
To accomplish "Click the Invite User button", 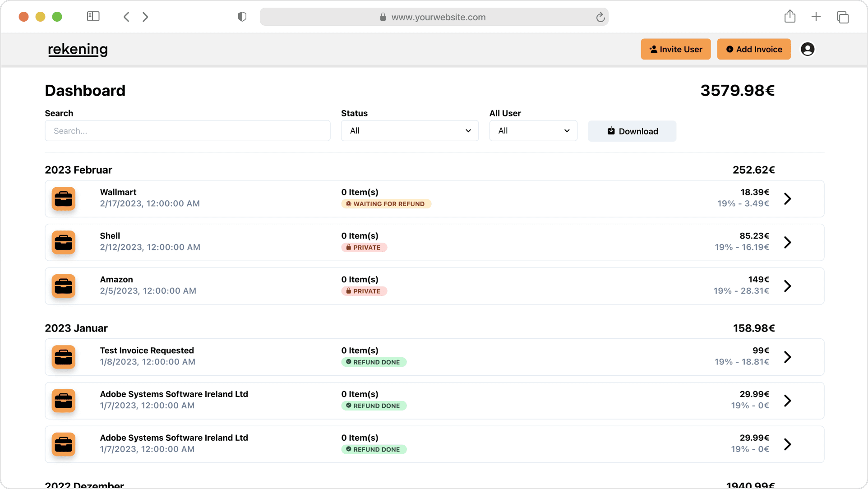I will pyautogui.click(x=675, y=49).
